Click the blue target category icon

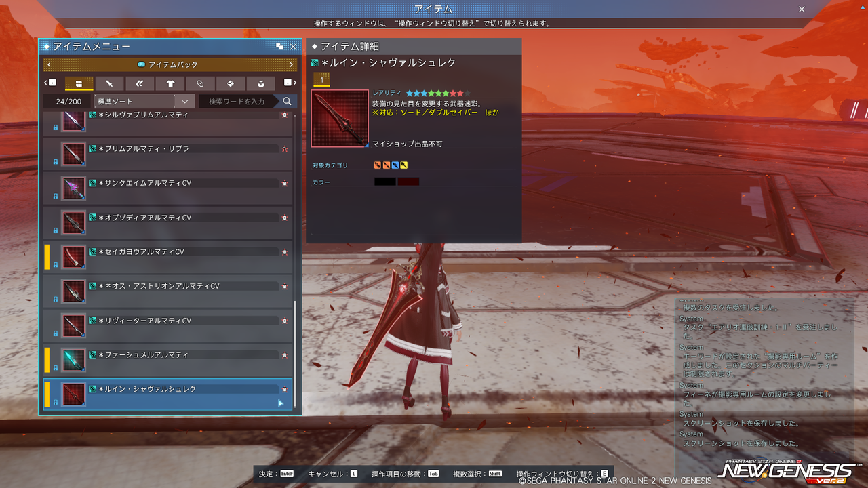(x=395, y=165)
